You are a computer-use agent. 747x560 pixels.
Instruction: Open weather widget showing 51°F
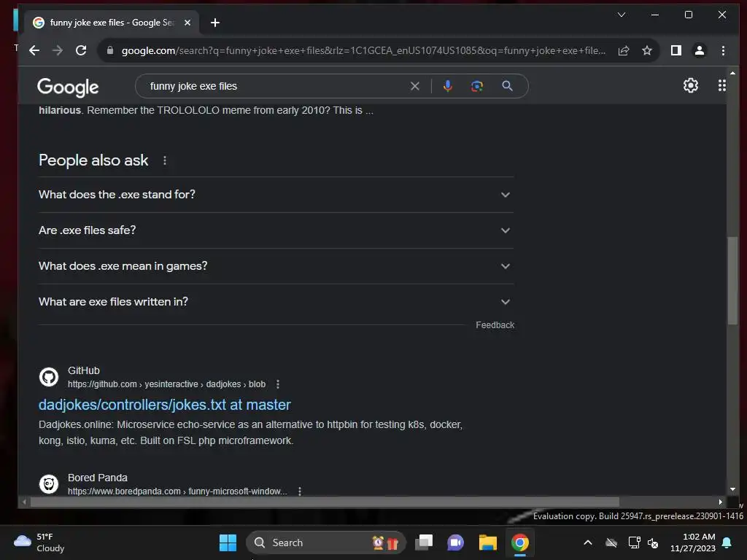[39, 542]
